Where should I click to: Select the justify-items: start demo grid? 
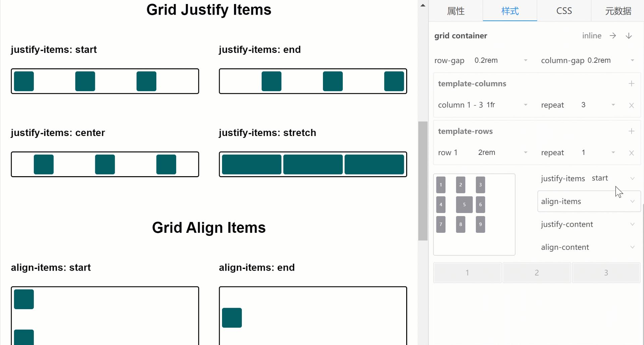tap(105, 81)
